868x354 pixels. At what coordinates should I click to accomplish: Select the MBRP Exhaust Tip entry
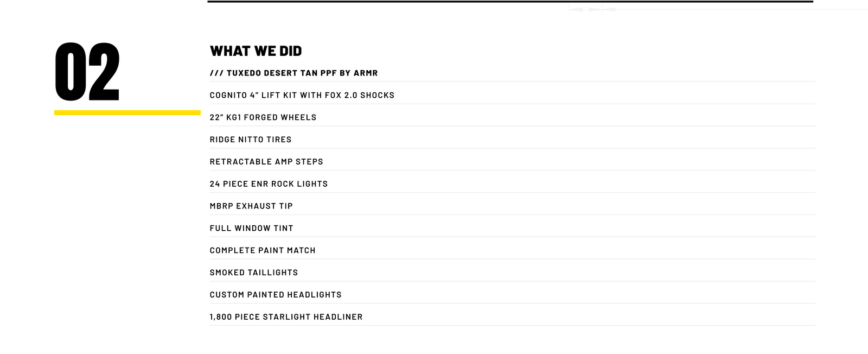[x=251, y=207]
